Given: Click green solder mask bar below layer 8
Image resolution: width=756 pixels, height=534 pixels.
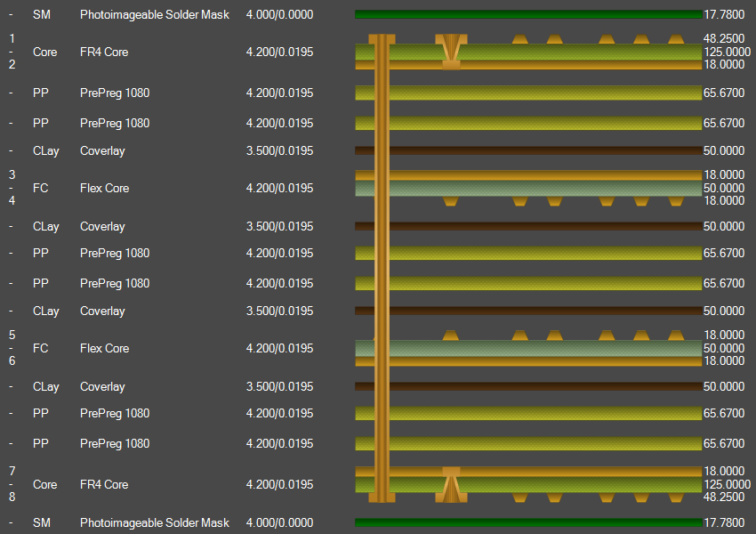Looking at the screenshot, I should coord(528,522).
